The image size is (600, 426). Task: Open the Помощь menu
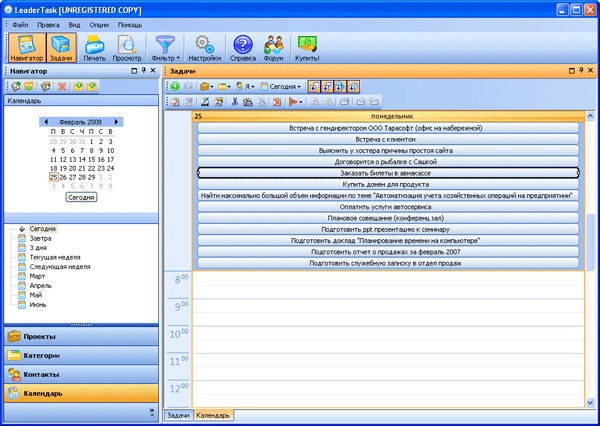130,25
